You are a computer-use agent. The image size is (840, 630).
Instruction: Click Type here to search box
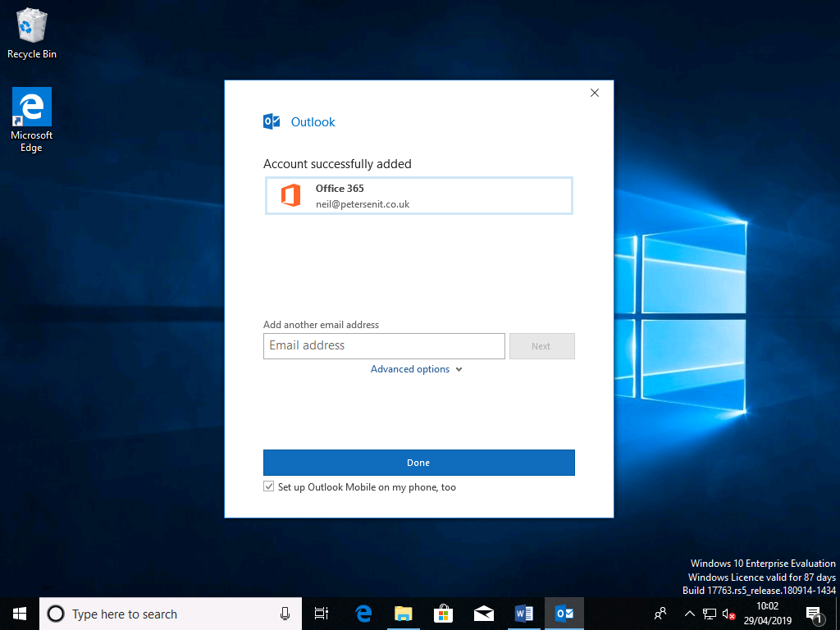click(171, 614)
